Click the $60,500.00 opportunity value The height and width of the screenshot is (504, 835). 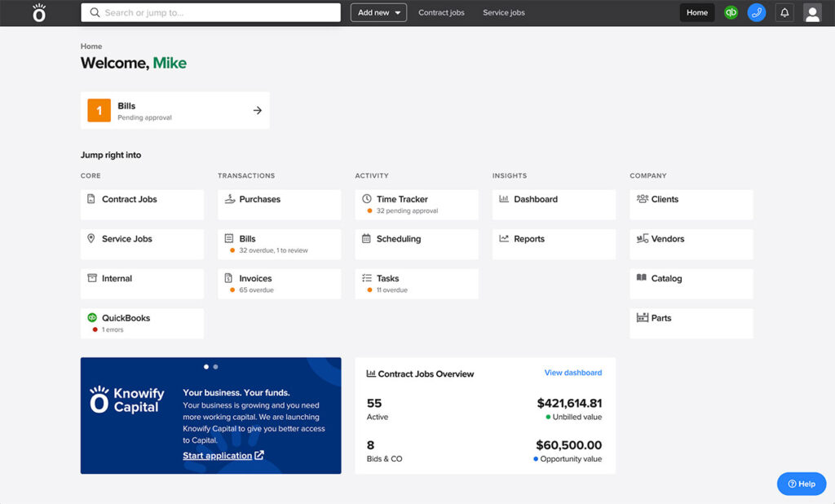[x=568, y=444]
